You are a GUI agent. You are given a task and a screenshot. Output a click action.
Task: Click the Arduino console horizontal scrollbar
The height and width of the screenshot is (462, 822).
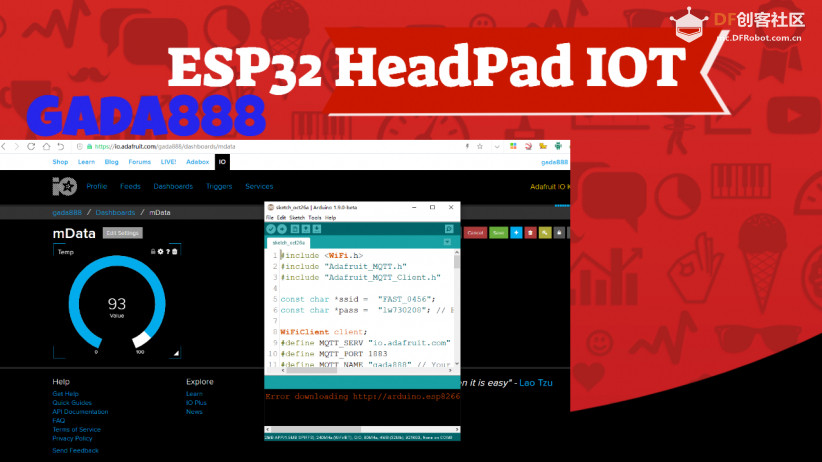pyautogui.click(x=362, y=429)
